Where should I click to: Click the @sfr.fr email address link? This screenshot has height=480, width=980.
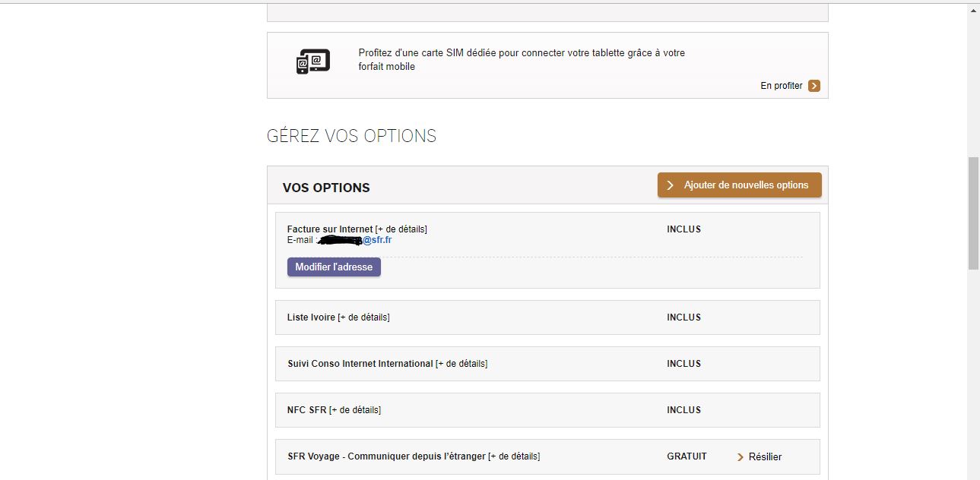378,239
